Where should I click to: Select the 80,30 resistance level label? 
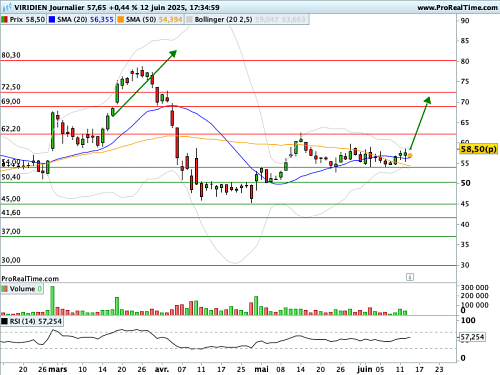11,55
